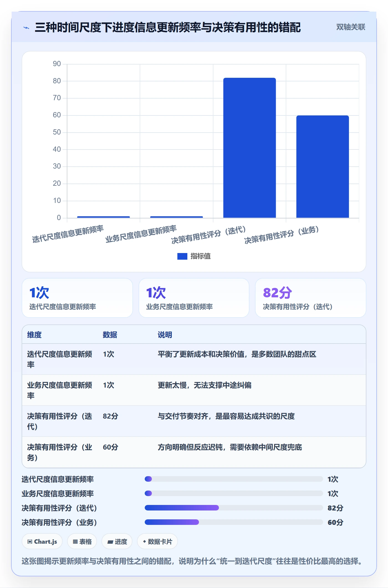This screenshot has height=588, width=388.
Task: Click the 说明 table column header
Action: coord(165,335)
